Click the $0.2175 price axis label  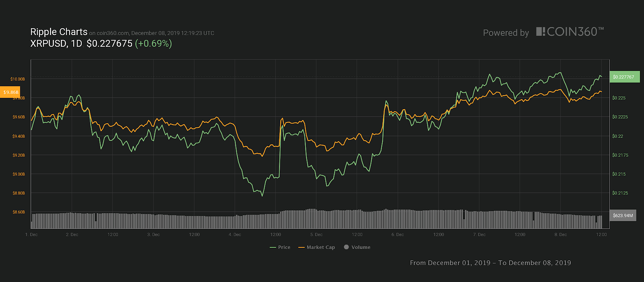click(x=620, y=155)
